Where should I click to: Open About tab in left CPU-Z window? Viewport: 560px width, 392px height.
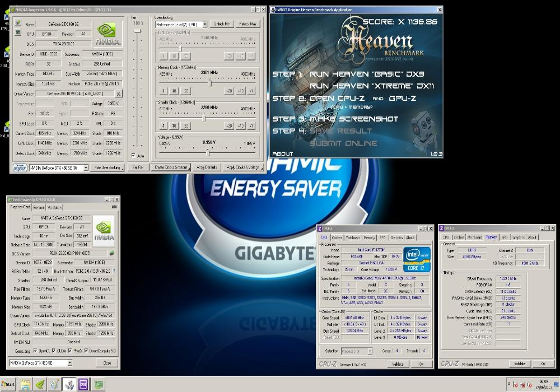tap(410, 237)
